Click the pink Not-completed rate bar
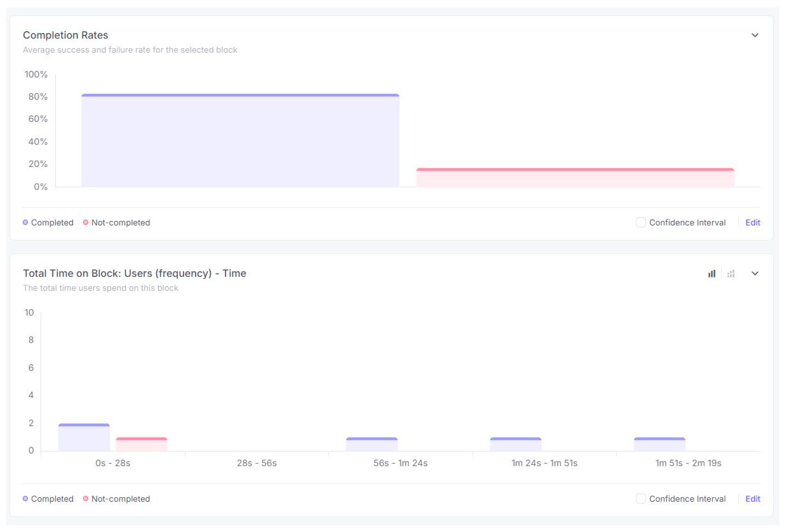 (x=575, y=177)
